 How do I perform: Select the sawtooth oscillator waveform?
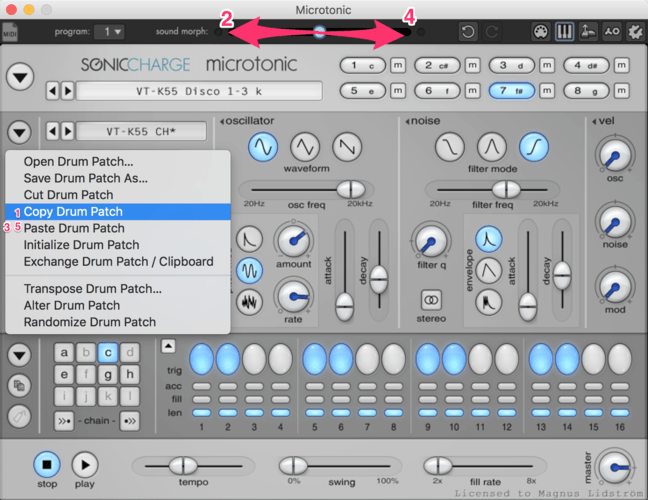(x=347, y=147)
